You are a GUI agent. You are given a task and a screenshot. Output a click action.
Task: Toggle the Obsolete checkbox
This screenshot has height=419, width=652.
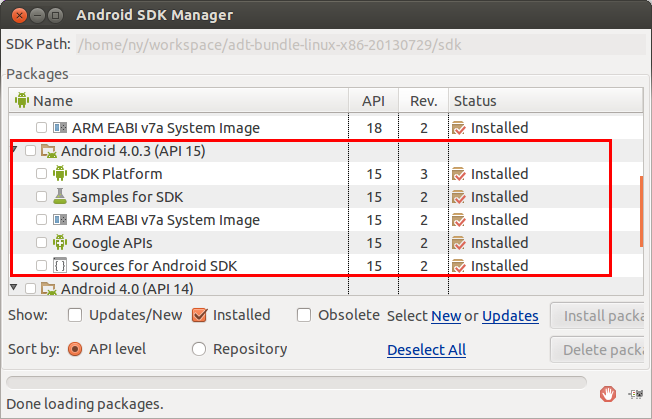304,315
